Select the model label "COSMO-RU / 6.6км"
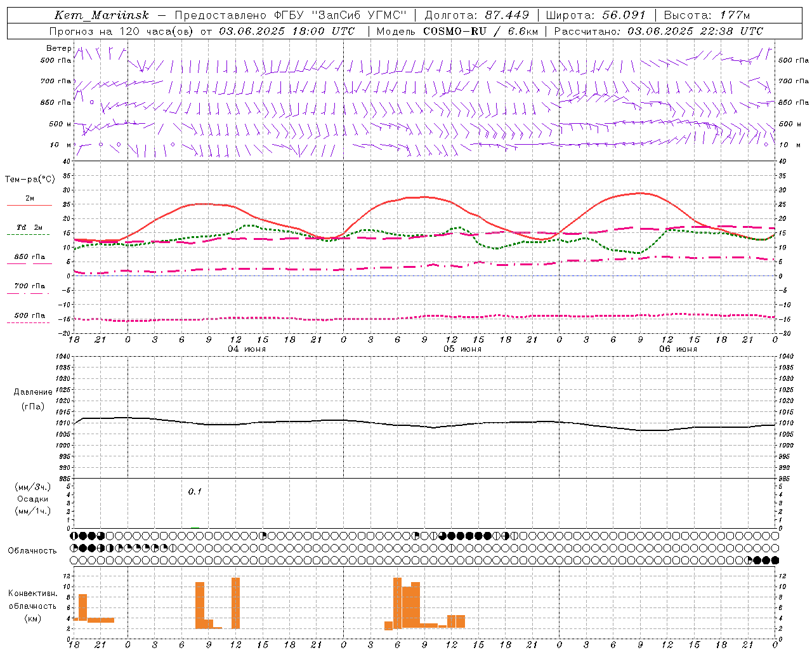 click(480, 31)
